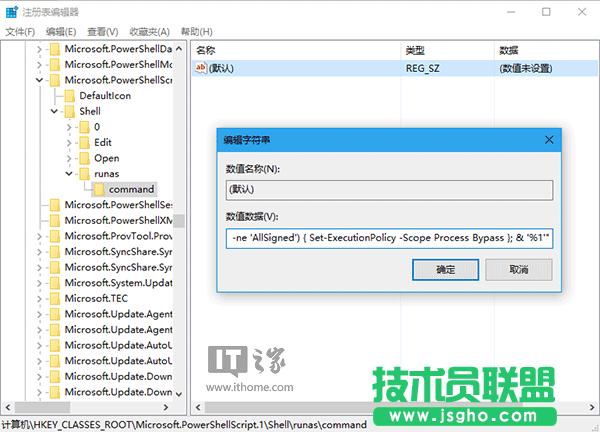Click values pane's left scroll arrow

tap(198, 408)
